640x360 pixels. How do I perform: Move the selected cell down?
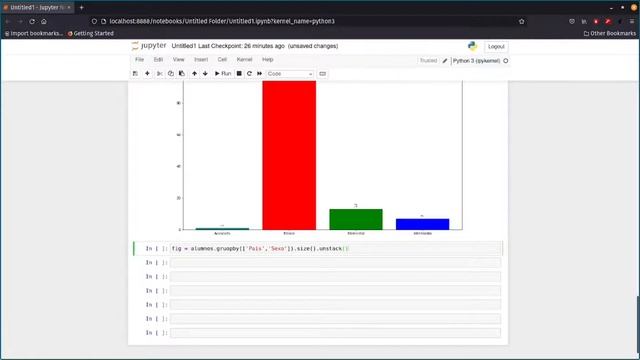point(205,73)
